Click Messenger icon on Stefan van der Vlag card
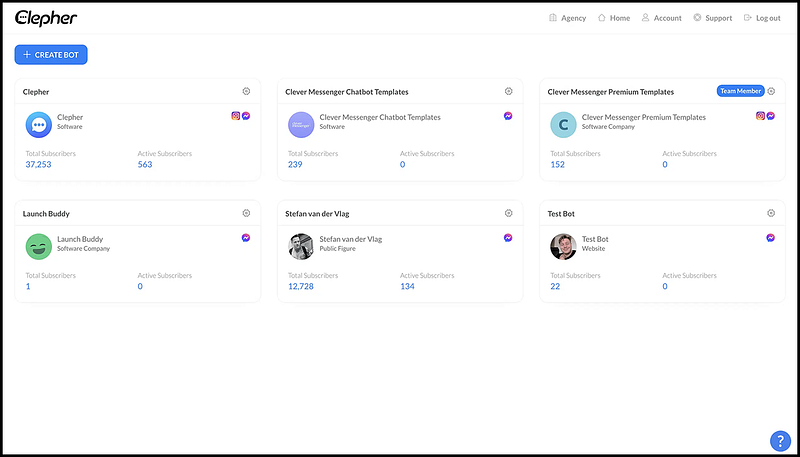 click(508, 238)
